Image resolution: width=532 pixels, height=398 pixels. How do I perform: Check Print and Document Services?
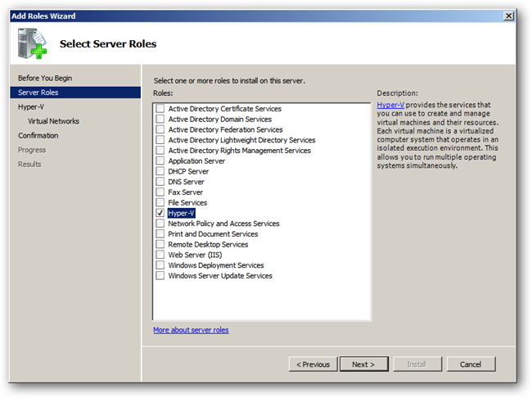point(160,234)
